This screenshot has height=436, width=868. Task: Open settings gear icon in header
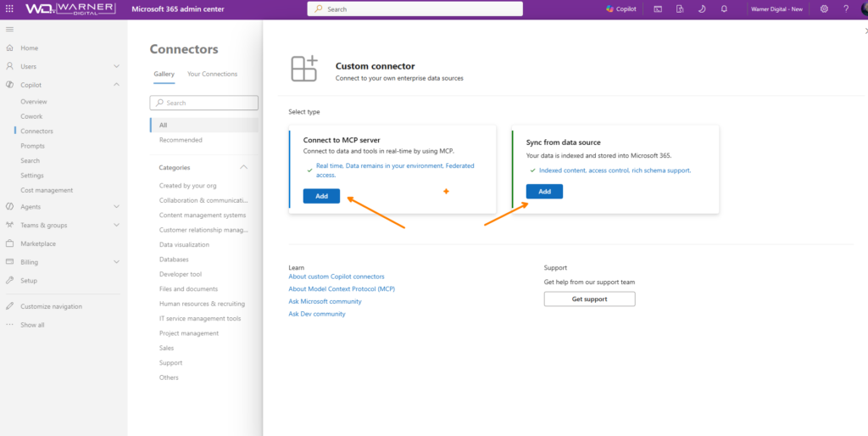coord(824,8)
